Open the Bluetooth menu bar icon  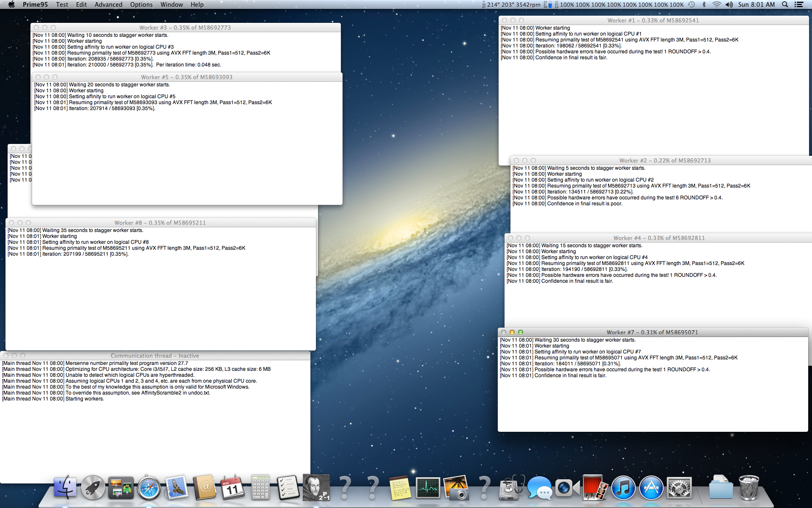click(x=704, y=5)
